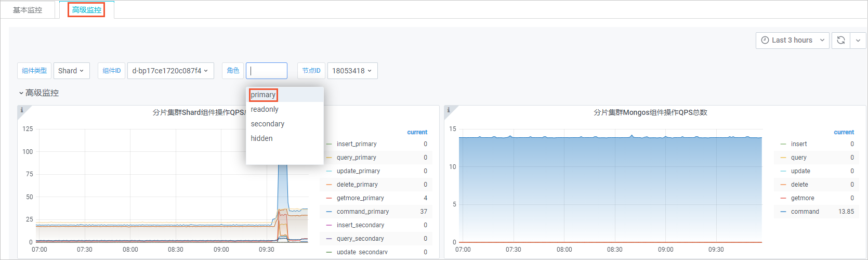Click the refresh dashboard icon

[841, 40]
